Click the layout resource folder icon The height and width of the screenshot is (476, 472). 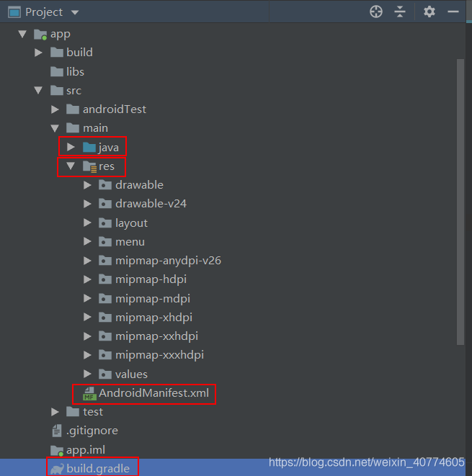point(105,223)
